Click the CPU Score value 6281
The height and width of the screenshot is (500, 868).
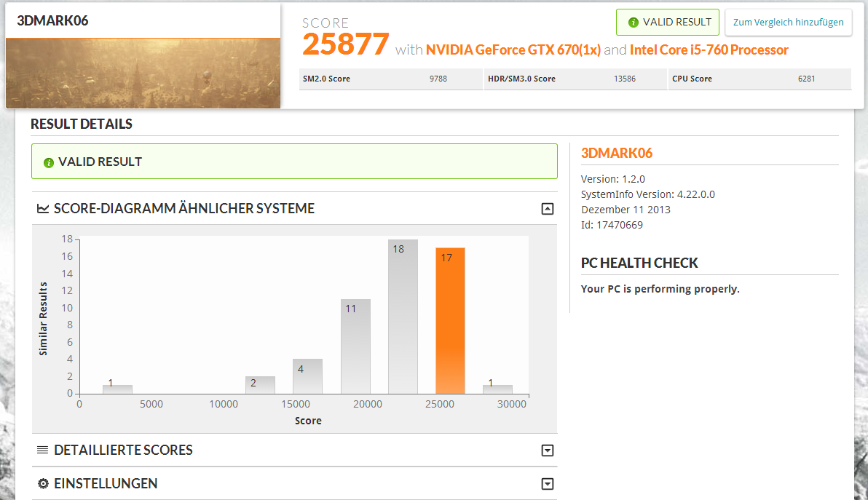pos(807,79)
